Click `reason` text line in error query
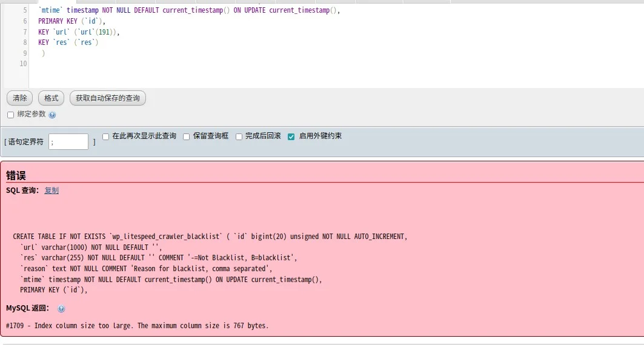 click(146, 269)
